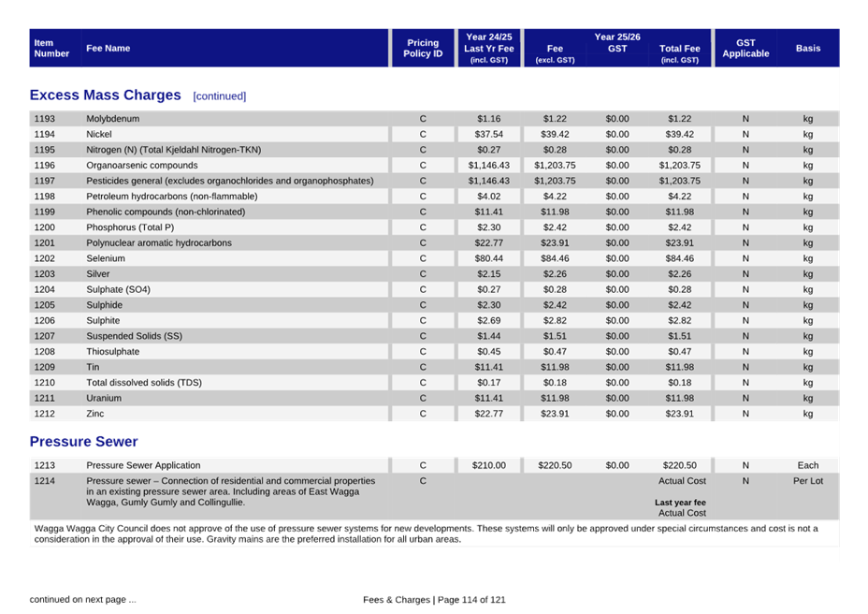Select 'Nitrogen (N) (Total Kjeldahl Nitrogen-TKN)'
This screenshot has height=614, width=868.
point(174,150)
